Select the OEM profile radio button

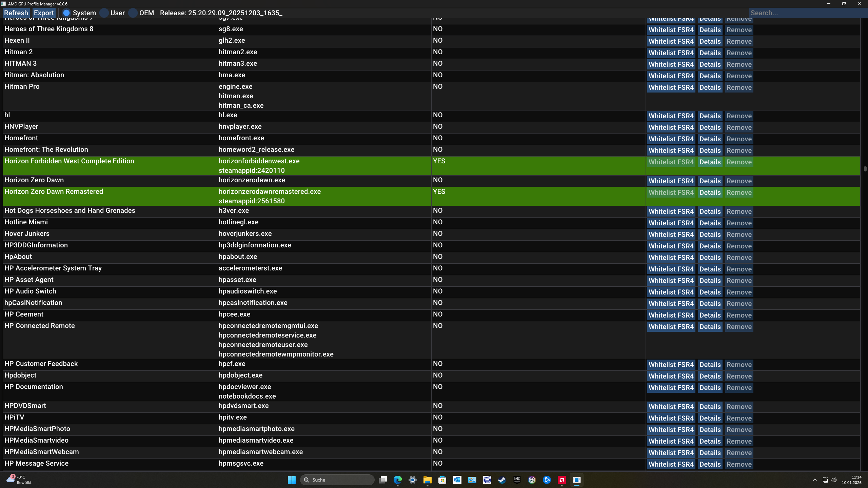133,13
